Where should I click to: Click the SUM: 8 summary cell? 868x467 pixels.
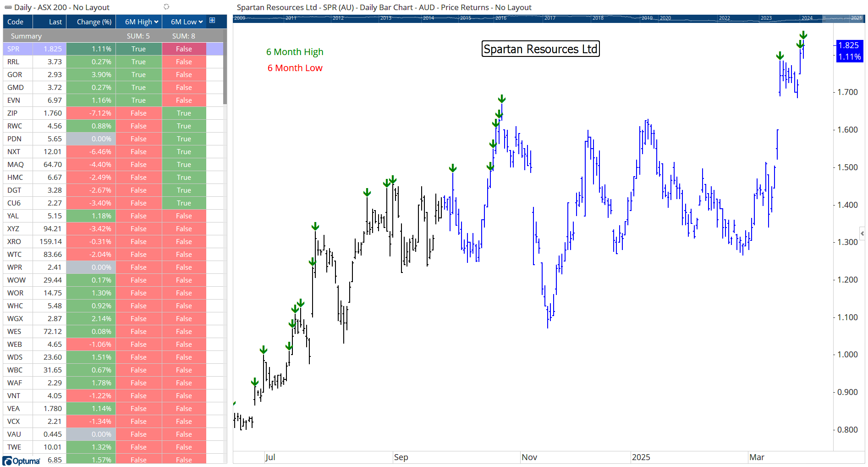[x=184, y=36]
